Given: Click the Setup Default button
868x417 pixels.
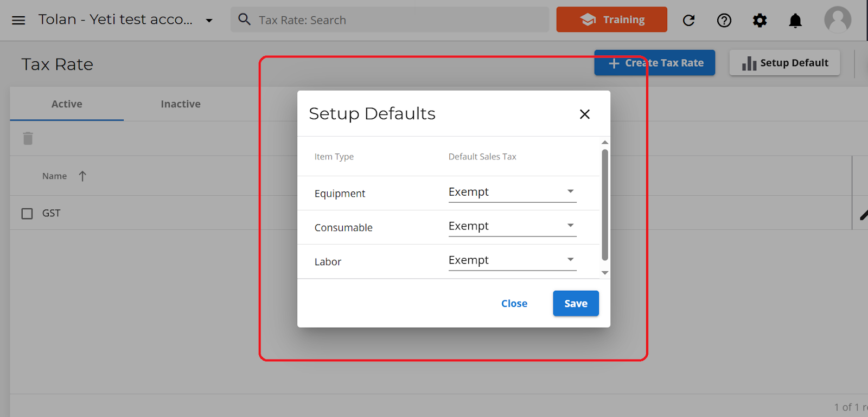Looking at the screenshot, I should (784, 63).
